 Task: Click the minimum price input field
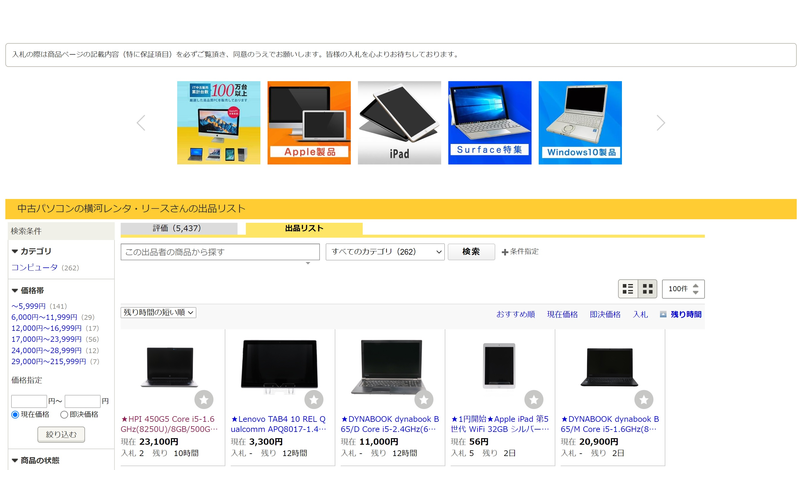[x=29, y=401]
